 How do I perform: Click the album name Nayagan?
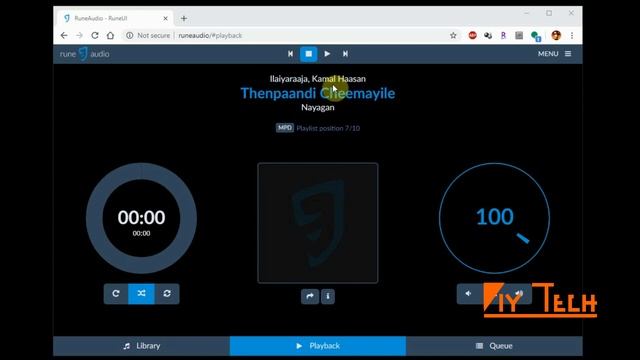318,107
